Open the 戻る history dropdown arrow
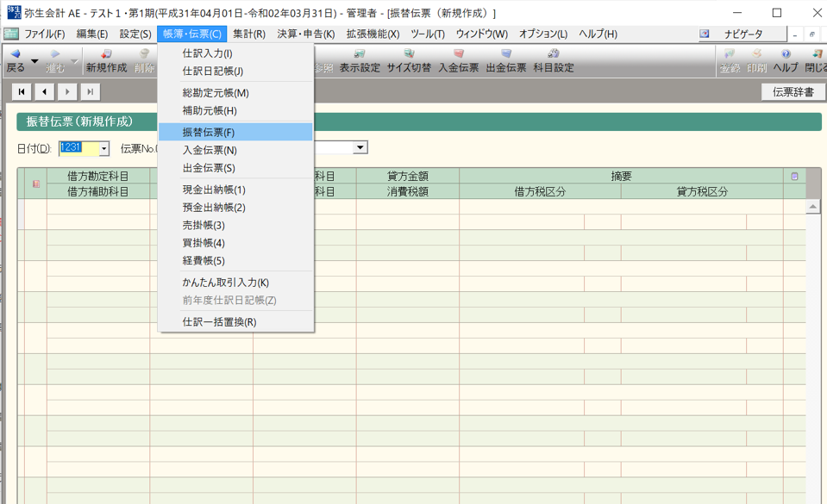 (34, 61)
